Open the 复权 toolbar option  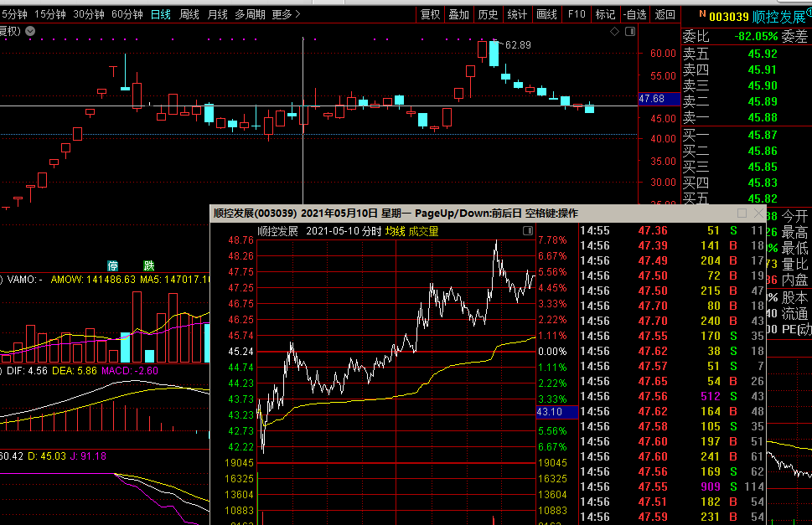click(431, 14)
